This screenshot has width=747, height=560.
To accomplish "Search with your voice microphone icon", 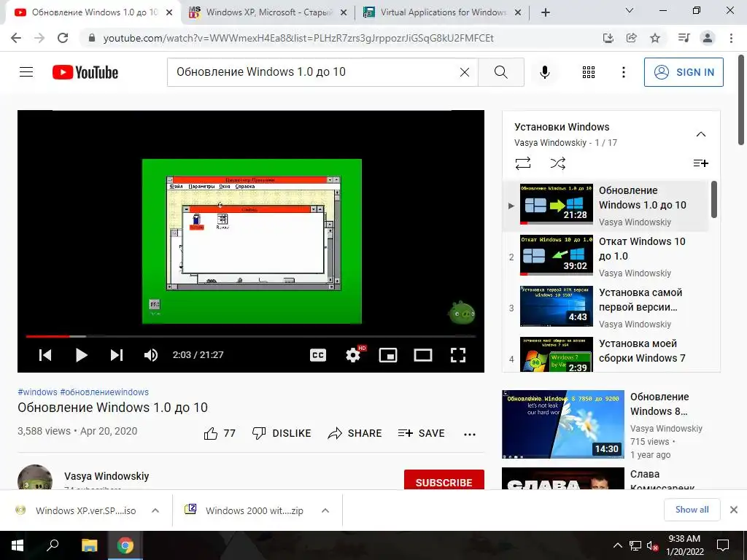I will point(545,72).
